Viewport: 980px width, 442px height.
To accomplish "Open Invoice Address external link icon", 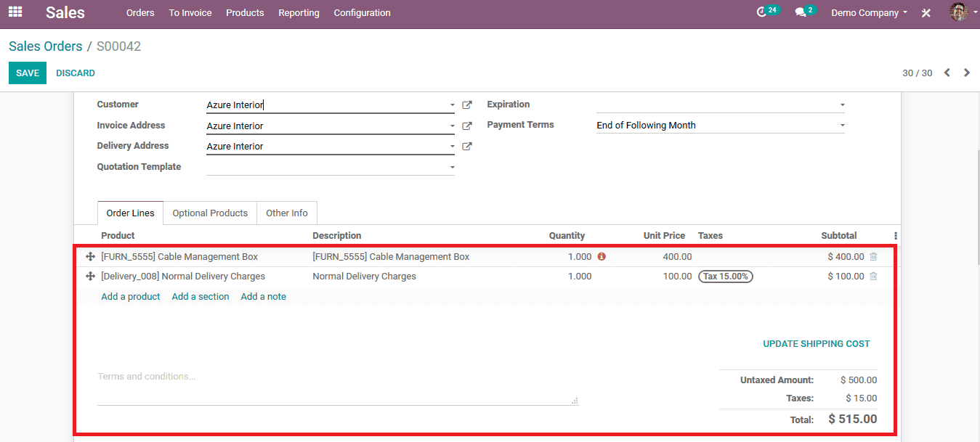I will pyautogui.click(x=467, y=126).
